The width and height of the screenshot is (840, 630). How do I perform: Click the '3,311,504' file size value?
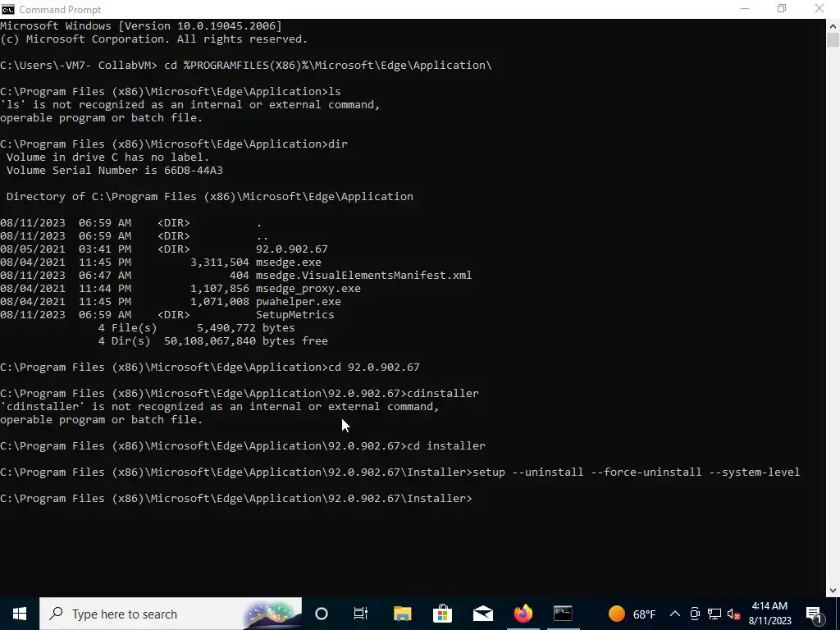[220, 262]
